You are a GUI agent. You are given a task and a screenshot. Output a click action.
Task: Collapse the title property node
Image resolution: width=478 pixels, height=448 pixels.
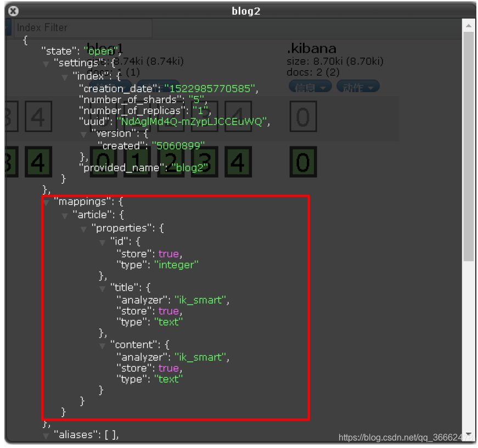point(102,288)
